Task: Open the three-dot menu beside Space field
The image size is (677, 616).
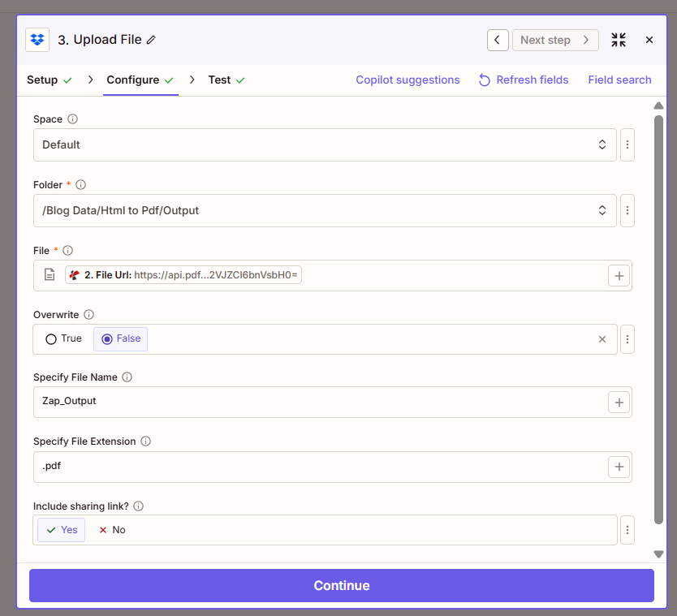Action: pyautogui.click(x=627, y=144)
